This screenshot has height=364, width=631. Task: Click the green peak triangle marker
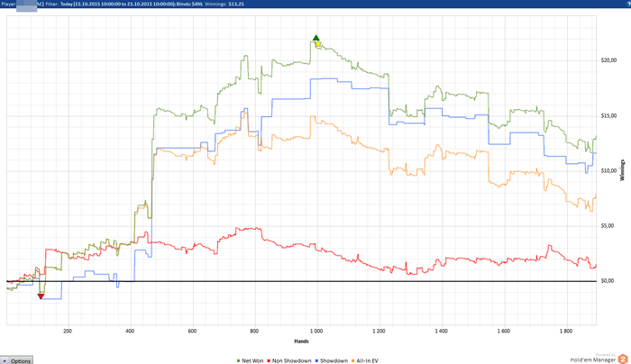[315, 38]
